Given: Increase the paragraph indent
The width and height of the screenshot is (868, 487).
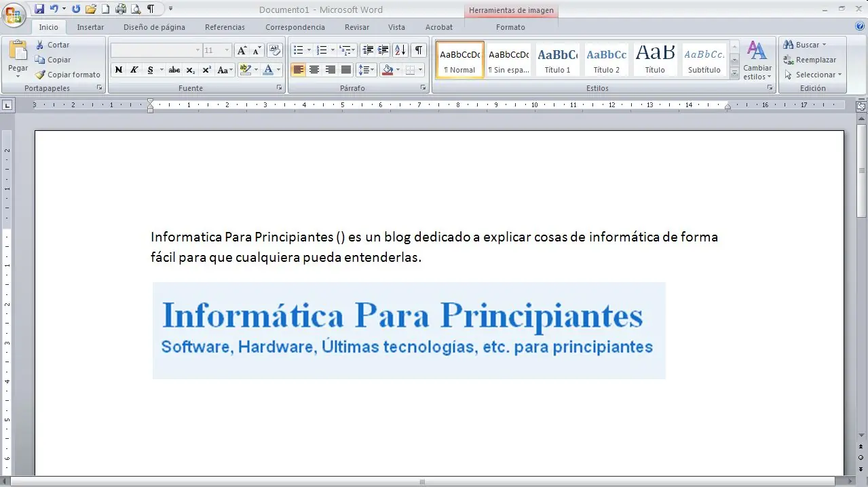Looking at the screenshot, I should click(383, 50).
